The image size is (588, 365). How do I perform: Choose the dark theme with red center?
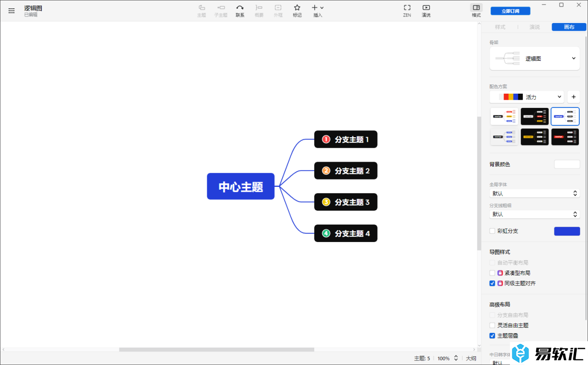(565, 137)
